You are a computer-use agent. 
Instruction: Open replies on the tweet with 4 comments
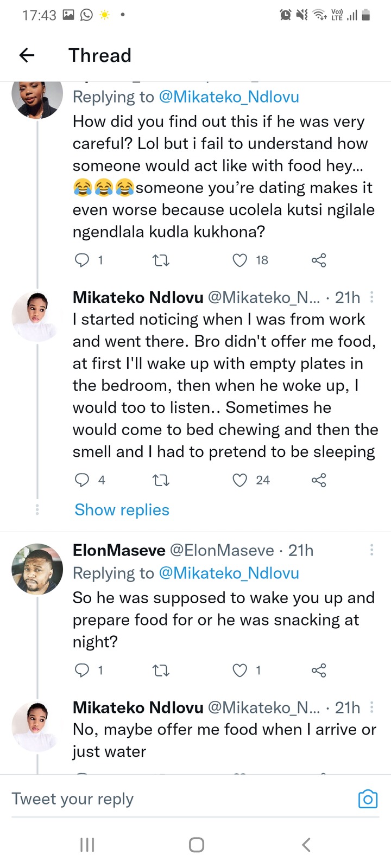point(82,480)
